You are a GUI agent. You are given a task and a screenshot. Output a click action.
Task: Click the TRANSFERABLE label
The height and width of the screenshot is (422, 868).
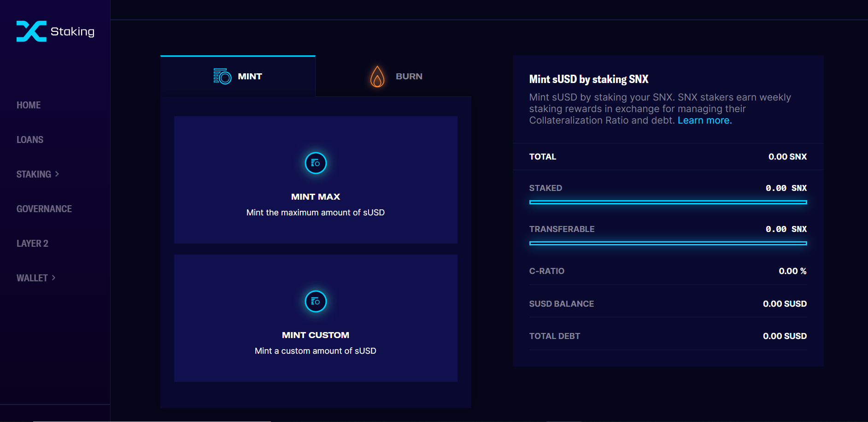point(562,229)
